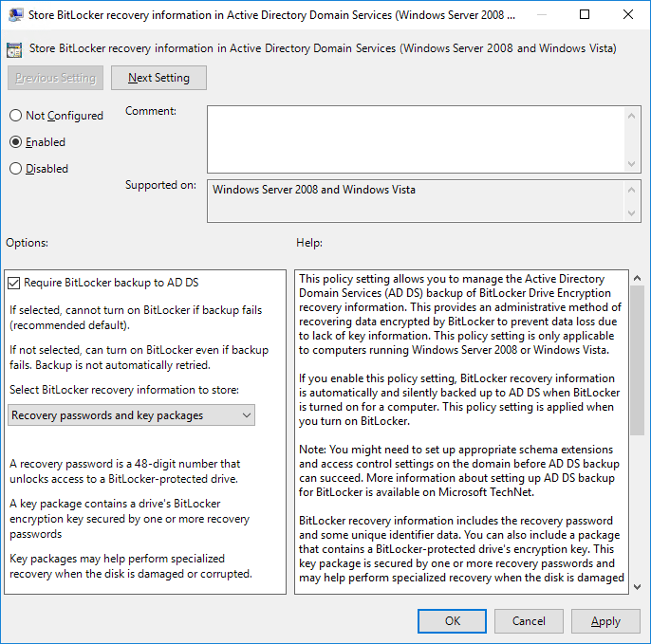Maximize the policy window
651x644 pixels.
point(585,14)
